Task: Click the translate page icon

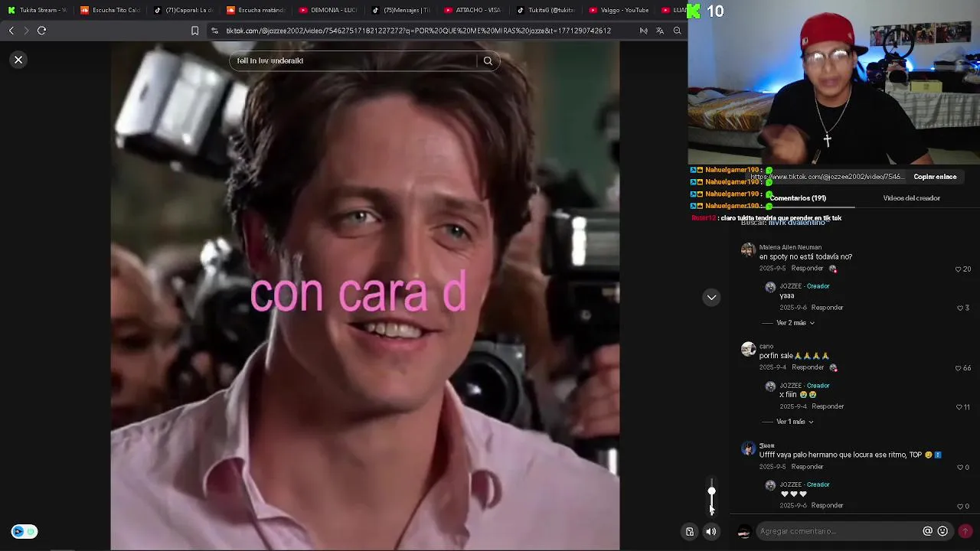Action: click(660, 31)
